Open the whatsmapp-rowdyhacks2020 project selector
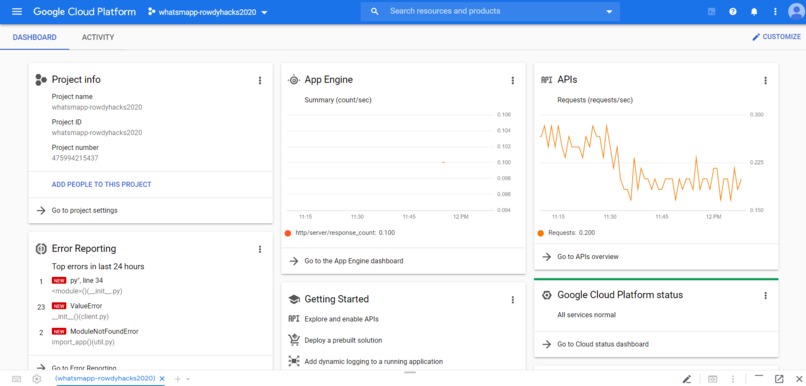 coord(208,12)
